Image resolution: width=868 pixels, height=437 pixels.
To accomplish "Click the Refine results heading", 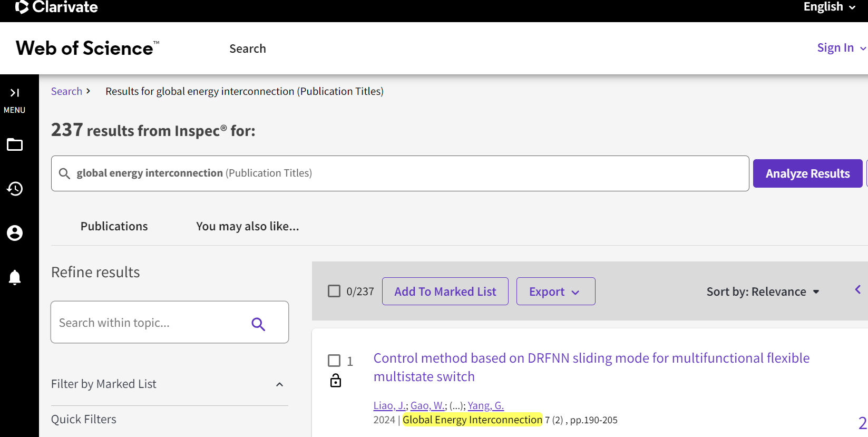I will pos(95,272).
